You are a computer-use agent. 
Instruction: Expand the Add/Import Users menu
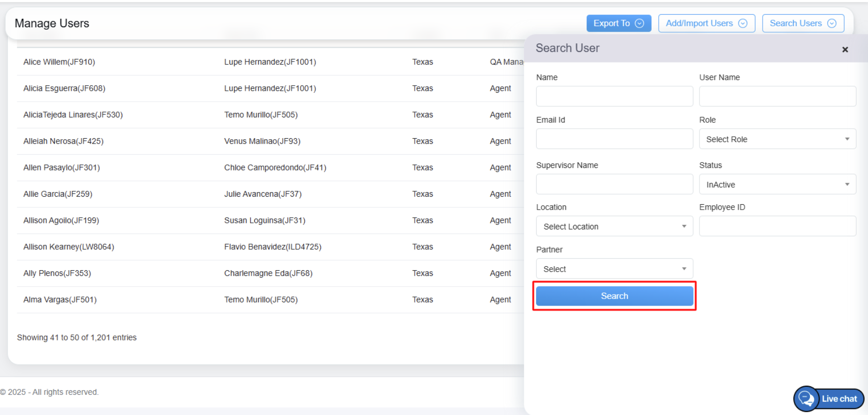point(706,23)
